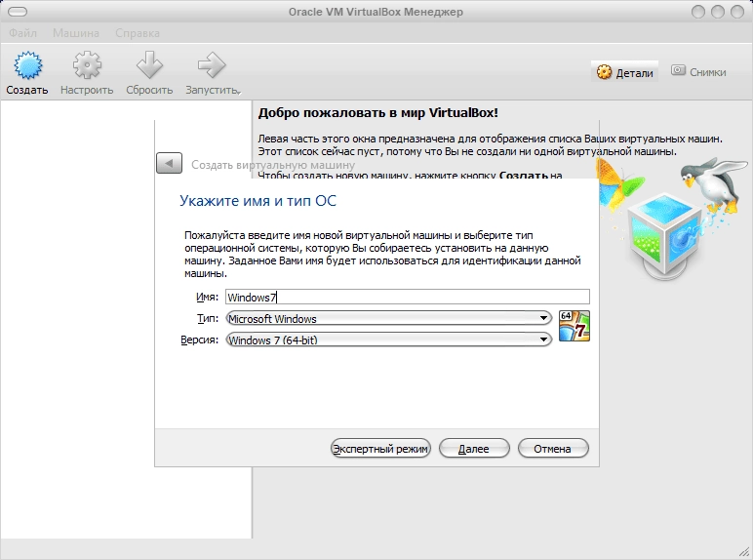Click the window pill button in title bar
Viewport: 753px width, 560px height.
coord(18,12)
